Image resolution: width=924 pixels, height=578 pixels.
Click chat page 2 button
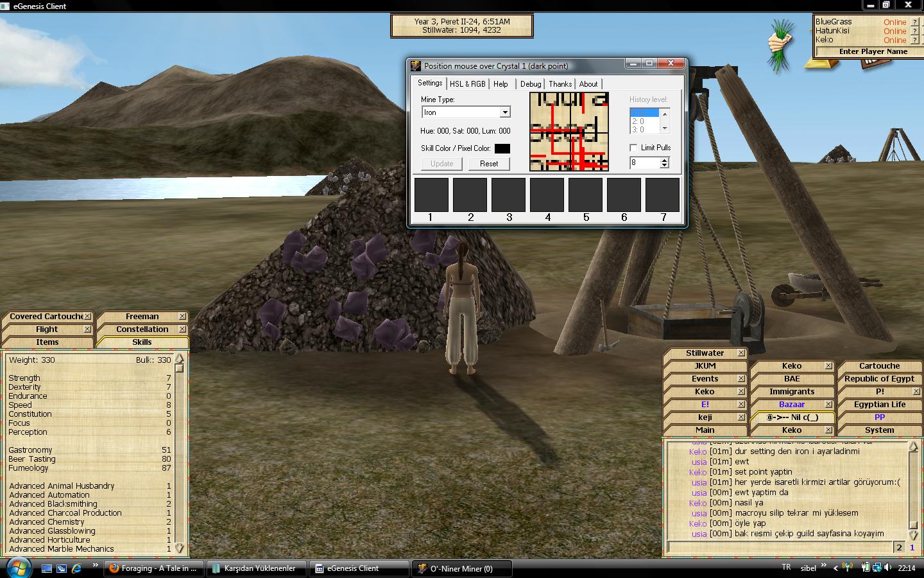pos(899,547)
